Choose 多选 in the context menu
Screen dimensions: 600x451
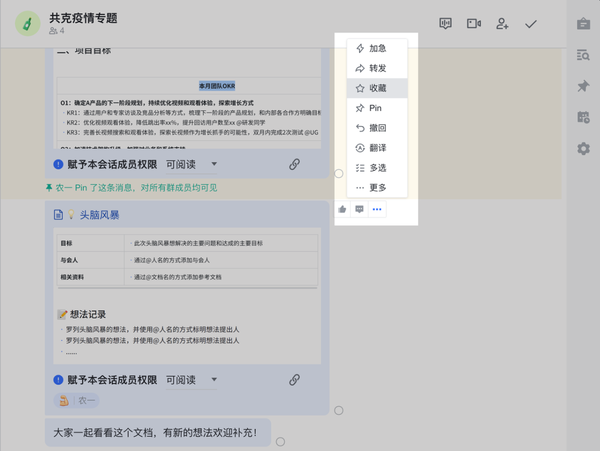pos(377,168)
